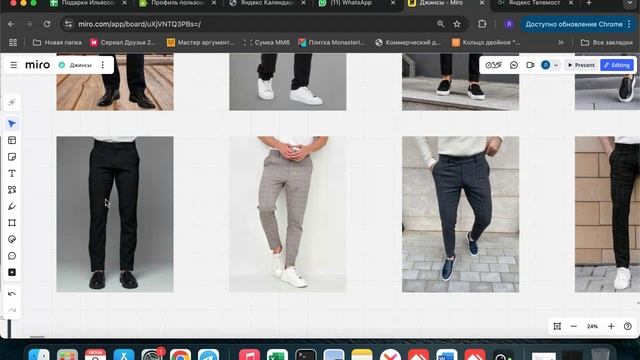This screenshot has height=360, width=640.
Task: Select the Text tool
Action: [12, 173]
